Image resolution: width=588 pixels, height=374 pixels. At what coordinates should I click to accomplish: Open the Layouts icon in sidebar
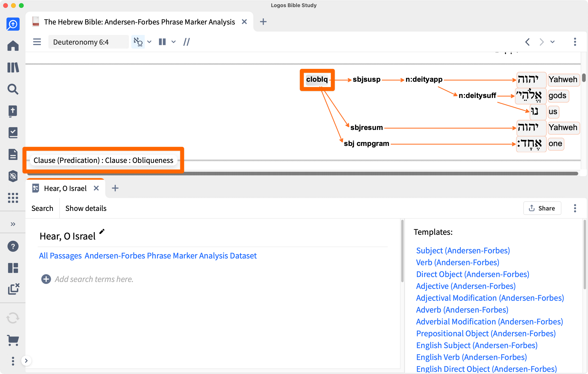point(13,268)
